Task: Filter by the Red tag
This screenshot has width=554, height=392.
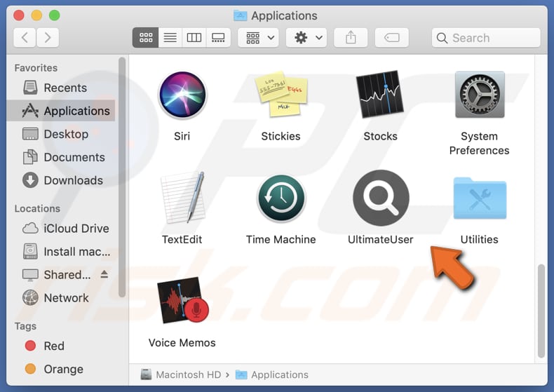Action: [x=62, y=346]
